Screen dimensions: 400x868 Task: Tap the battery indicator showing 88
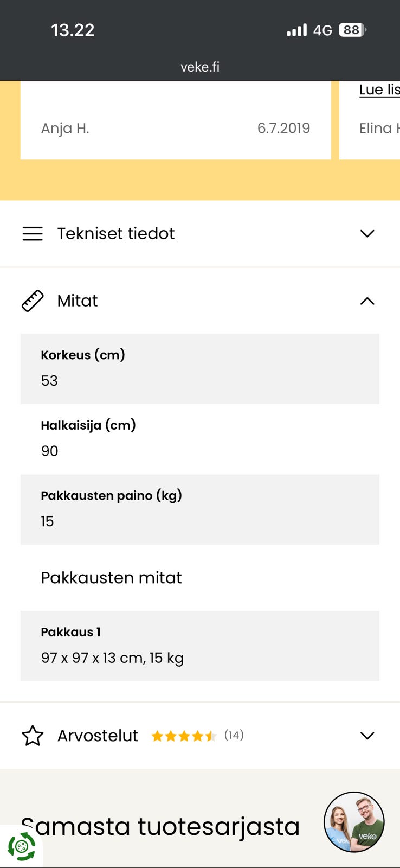pos(351,30)
